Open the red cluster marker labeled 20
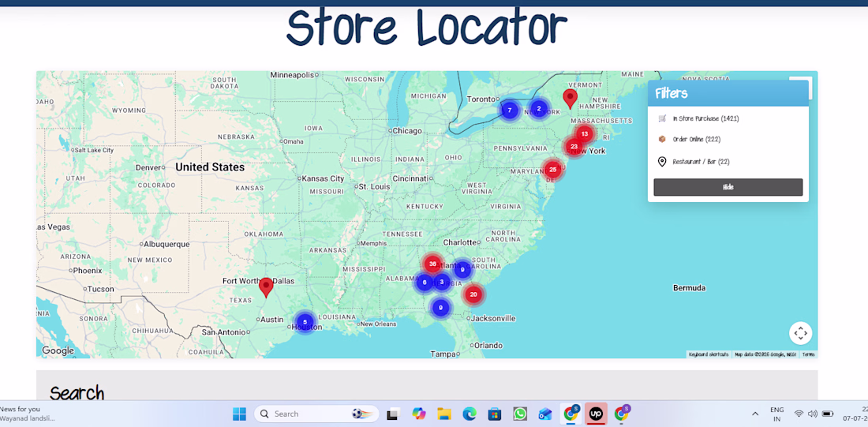The height and width of the screenshot is (427, 868). tap(473, 294)
